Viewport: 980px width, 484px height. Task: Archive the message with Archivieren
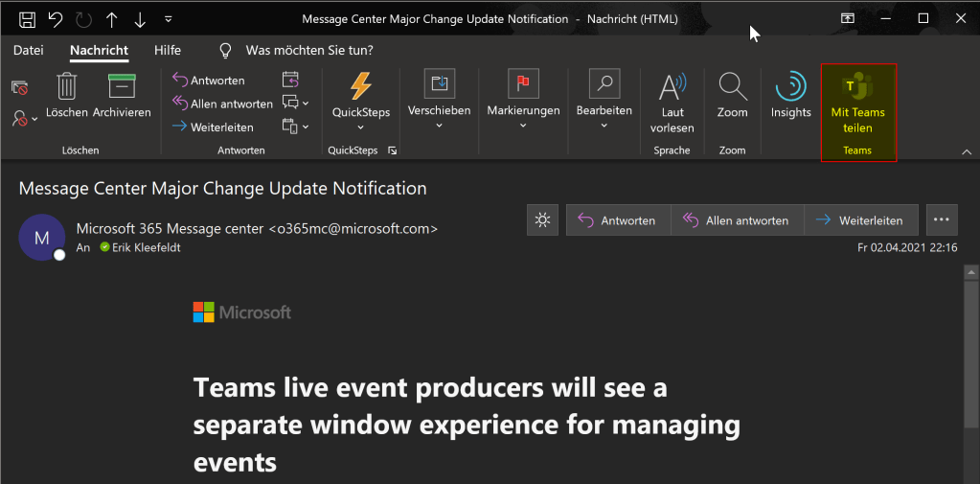click(x=122, y=96)
